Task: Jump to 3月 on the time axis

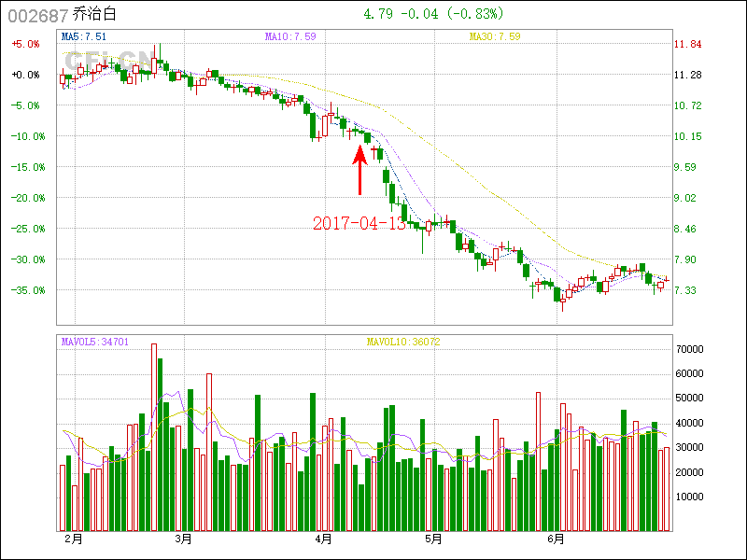Action: point(183,539)
